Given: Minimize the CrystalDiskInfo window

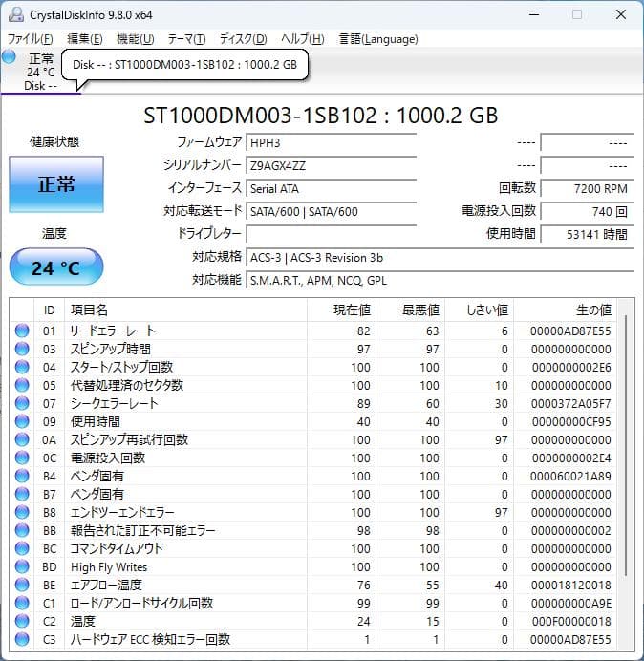Looking at the screenshot, I should point(534,14).
